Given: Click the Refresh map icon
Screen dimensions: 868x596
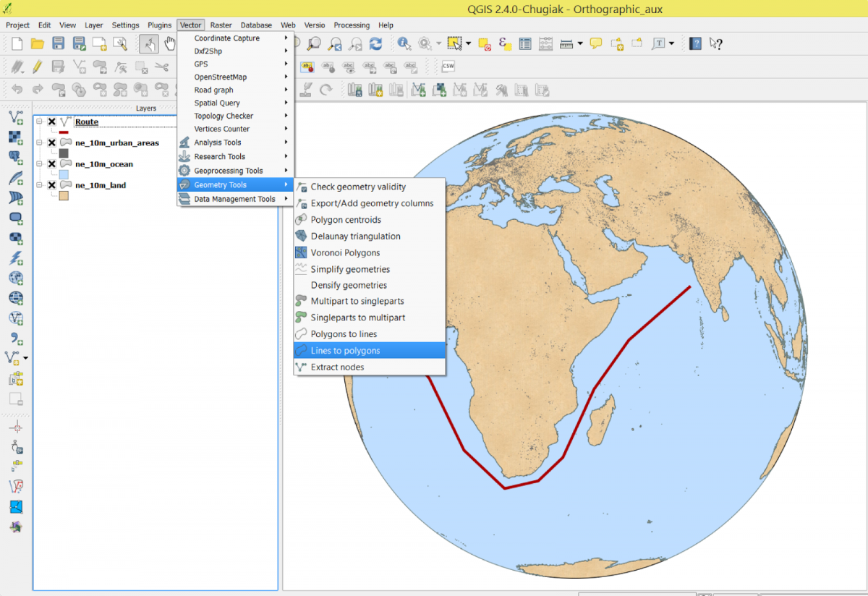Looking at the screenshot, I should 375,43.
